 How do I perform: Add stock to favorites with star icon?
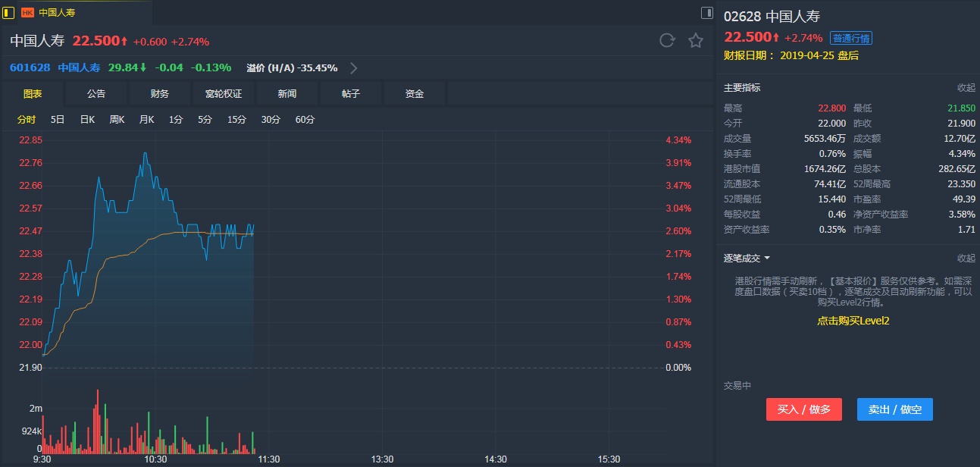696,41
